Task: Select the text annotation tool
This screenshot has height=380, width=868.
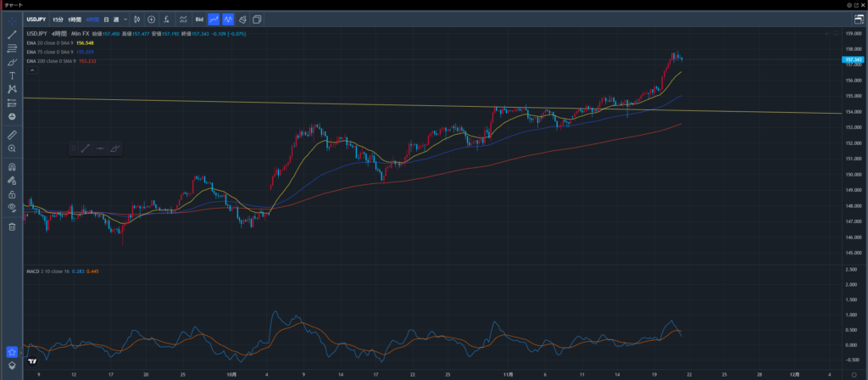Action: (12, 75)
